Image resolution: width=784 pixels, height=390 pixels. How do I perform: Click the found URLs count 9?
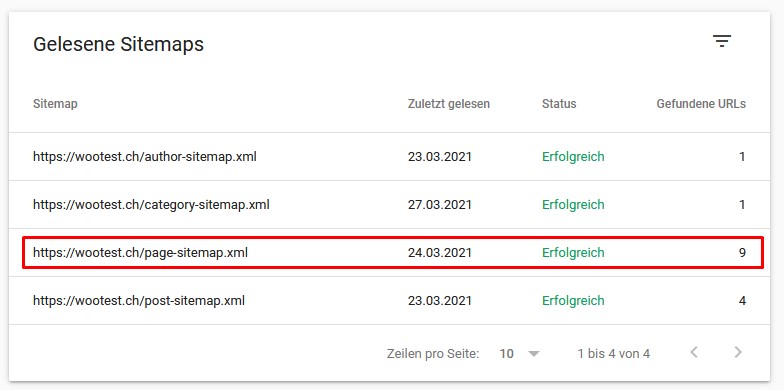click(x=742, y=252)
